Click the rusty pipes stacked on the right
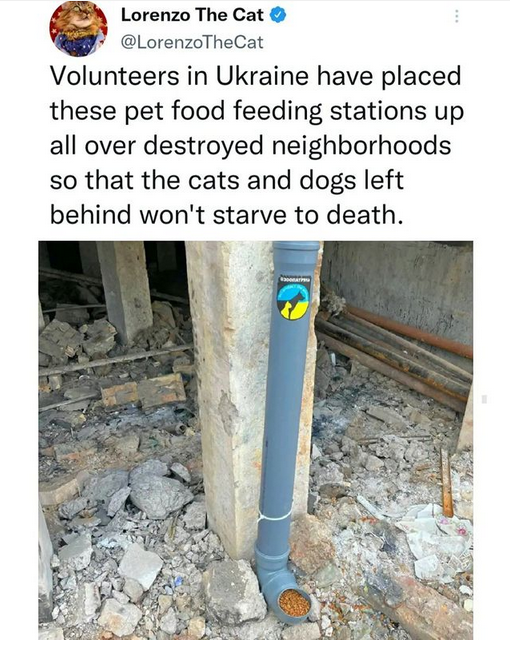Viewport: 510px width, 645px height. click(x=395, y=354)
